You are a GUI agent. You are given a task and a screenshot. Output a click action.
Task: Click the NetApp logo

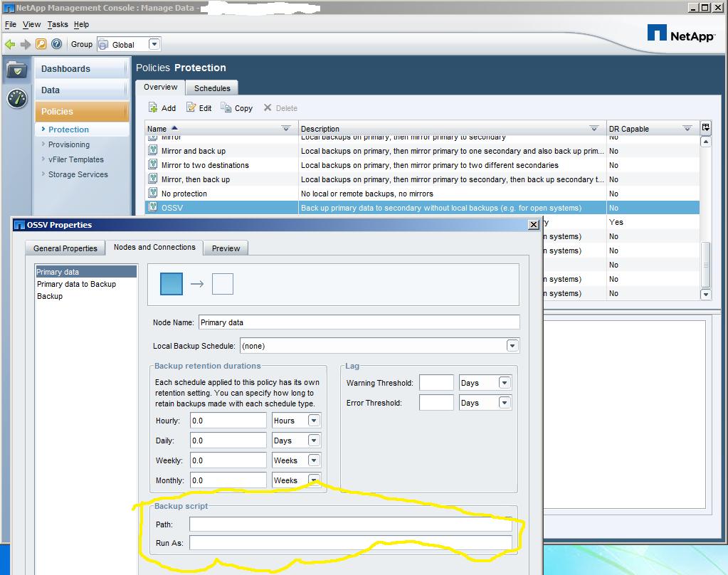coord(681,33)
